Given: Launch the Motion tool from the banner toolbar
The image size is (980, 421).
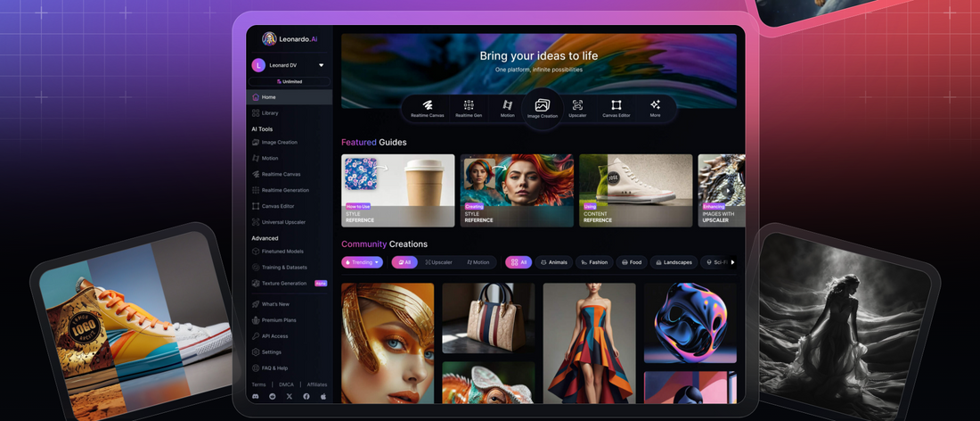Looking at the screenshot, I should coord(507,108).
